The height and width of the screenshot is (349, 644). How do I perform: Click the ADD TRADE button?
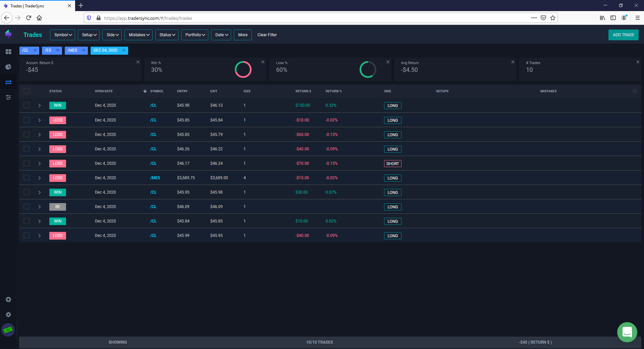[624, 35]
